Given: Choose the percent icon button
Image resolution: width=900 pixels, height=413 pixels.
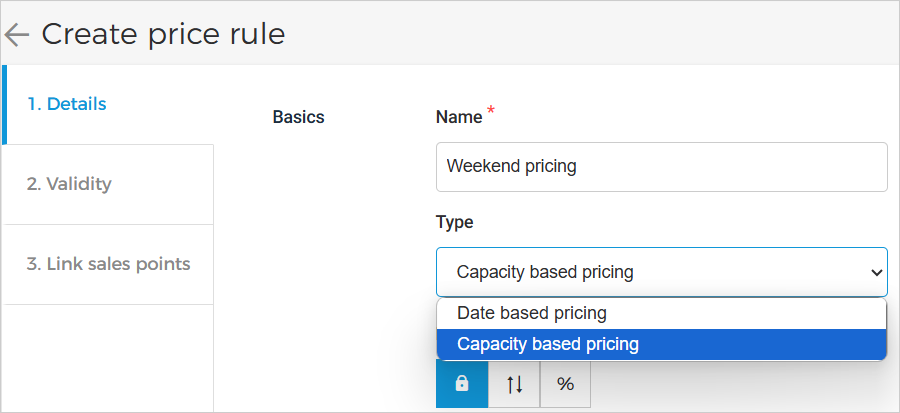Looking at the screenshot, I should click(x=565, y=384).
